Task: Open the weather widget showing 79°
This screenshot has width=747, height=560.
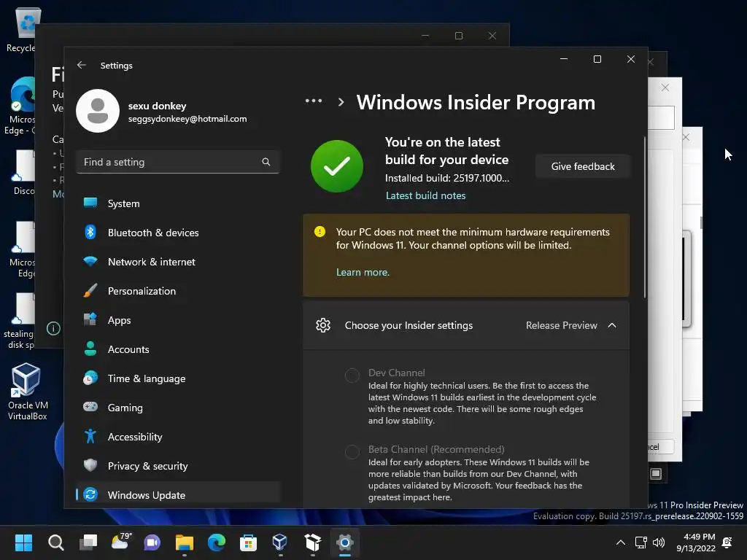Action: [x=121, y=542]
